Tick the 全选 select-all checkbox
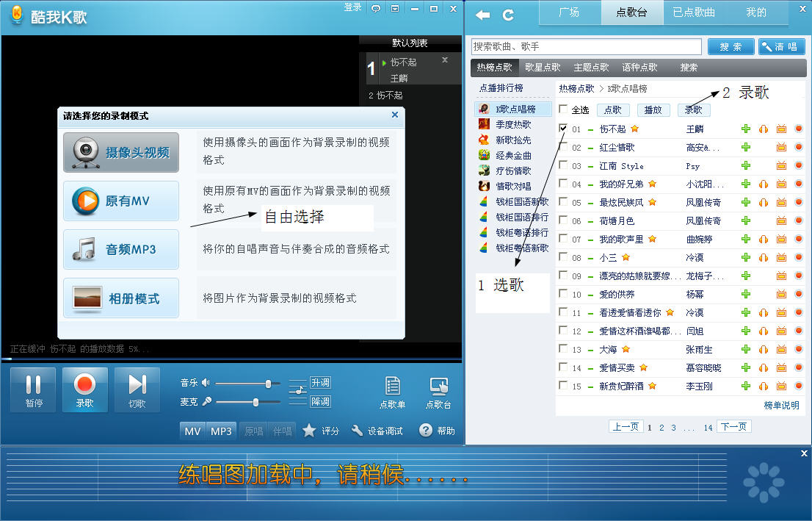 pyautogui.click(x=563, y=109)
